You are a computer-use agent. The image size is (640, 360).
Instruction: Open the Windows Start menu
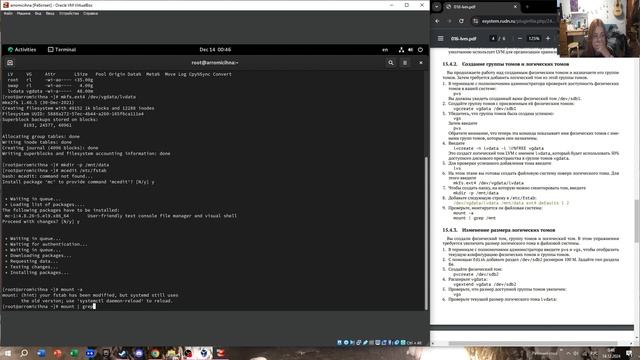coord(8,353)
